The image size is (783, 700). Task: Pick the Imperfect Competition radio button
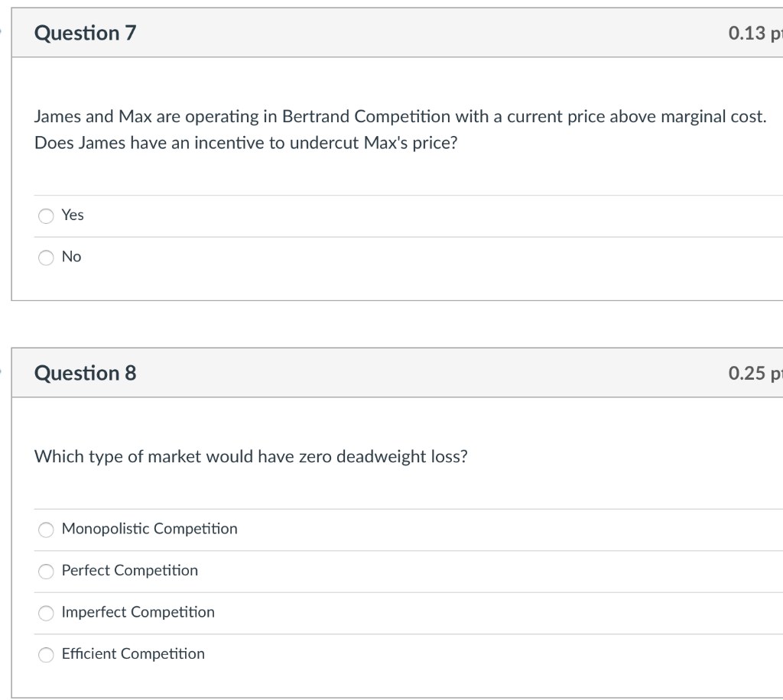[47, 613]
